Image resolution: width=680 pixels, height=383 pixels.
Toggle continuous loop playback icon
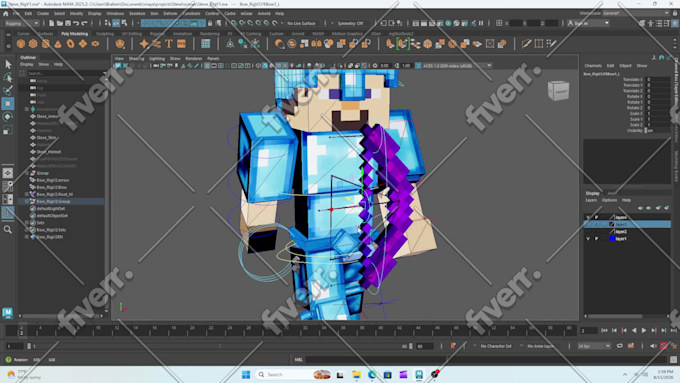tap(620, 346)
